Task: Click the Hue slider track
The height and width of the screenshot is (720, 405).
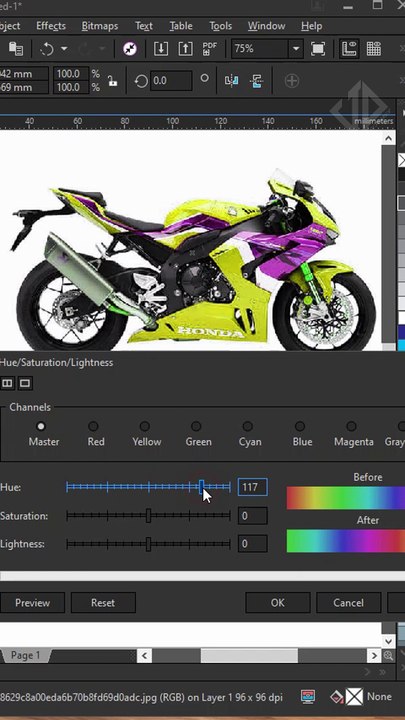Action: [148, 487]
